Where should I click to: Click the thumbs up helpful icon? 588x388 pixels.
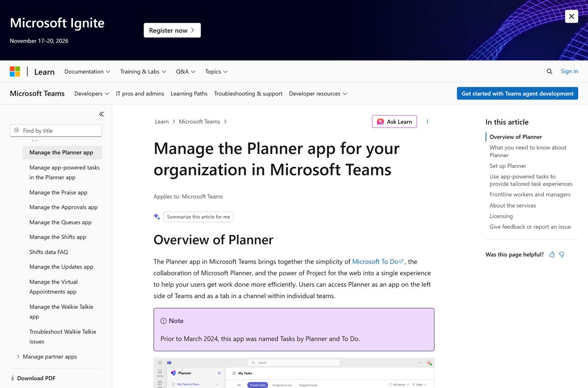(552, 255)
